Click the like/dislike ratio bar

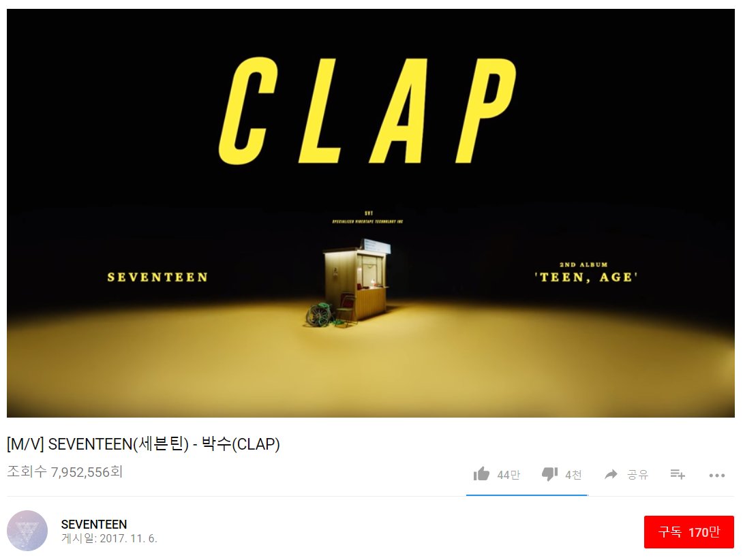(527, 495)
